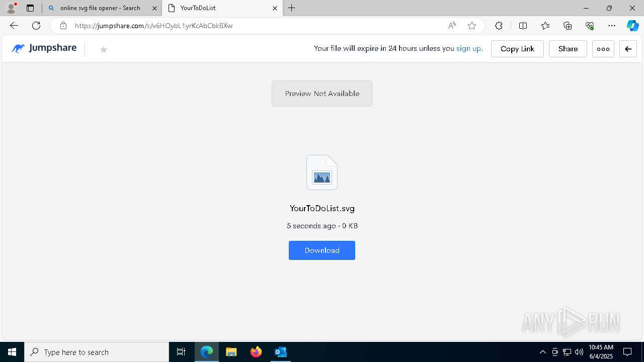Open the Windows Start menu
The image size is (644, 362).
pos(12,352)
